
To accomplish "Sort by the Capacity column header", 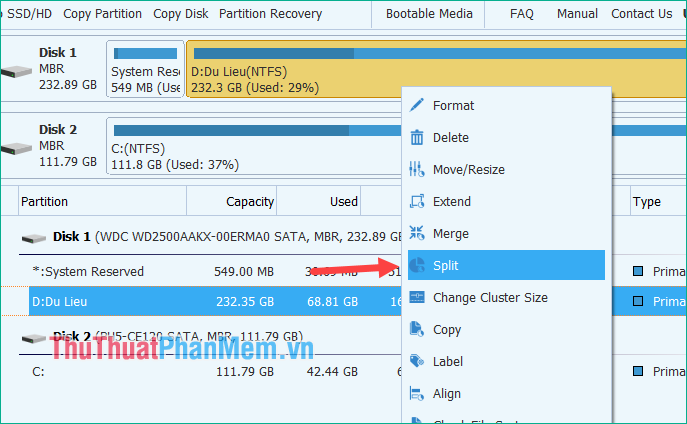I will [x=232, y=201].
